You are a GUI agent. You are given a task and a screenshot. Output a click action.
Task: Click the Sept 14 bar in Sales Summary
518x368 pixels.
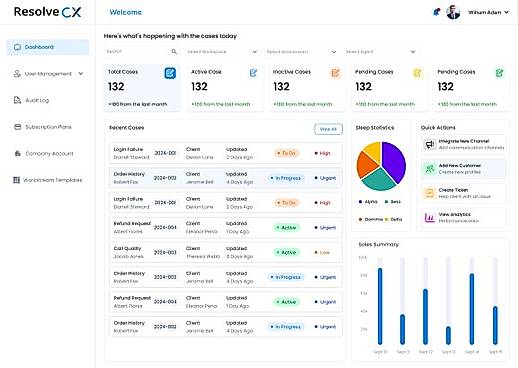(x=472, y=309)
